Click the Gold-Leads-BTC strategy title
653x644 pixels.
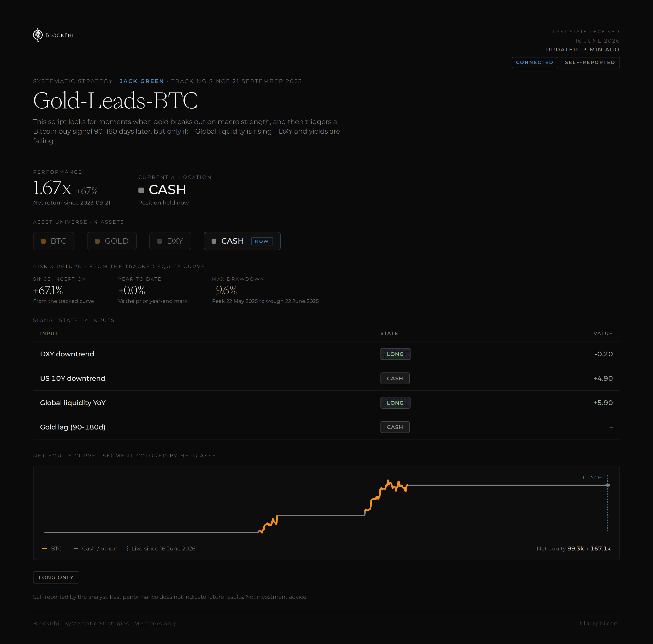pos(115,100)
